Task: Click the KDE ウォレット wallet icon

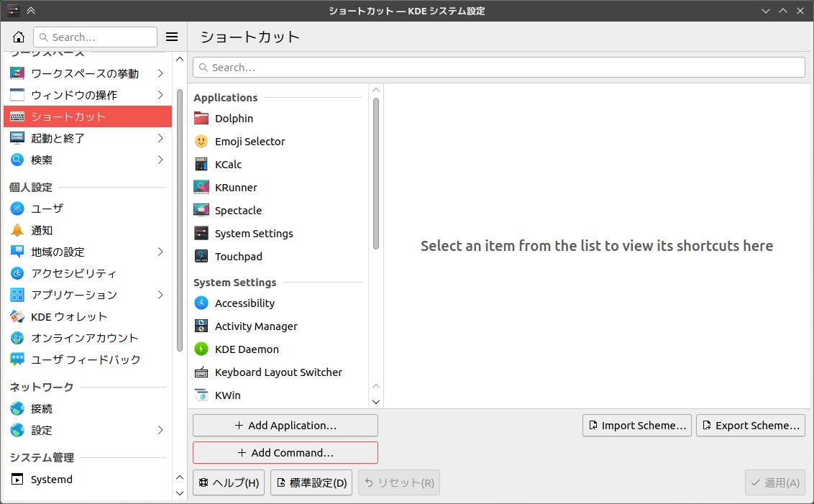Action: (x=17, y=316)
